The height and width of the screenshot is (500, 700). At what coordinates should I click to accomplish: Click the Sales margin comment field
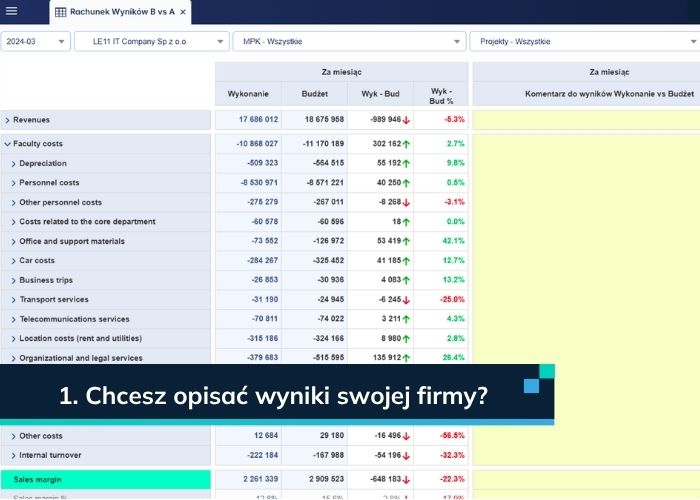tap(586, 479)
